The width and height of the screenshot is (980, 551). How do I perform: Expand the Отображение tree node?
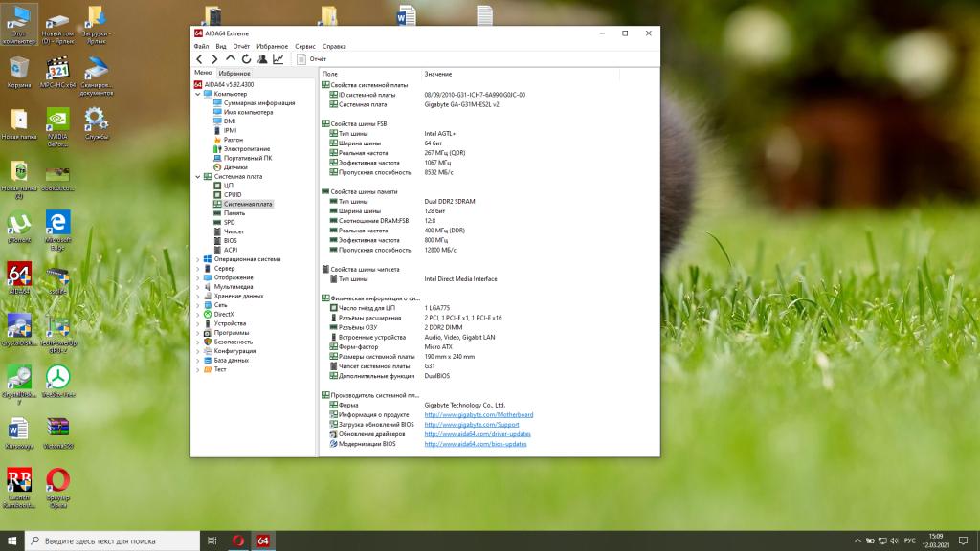(x=198, y=277)
